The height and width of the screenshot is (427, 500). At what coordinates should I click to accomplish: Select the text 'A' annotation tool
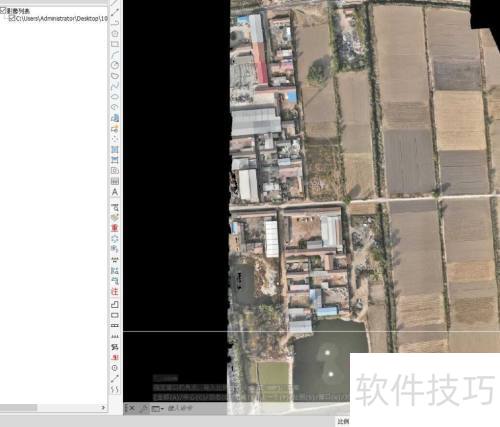(115, 192)
